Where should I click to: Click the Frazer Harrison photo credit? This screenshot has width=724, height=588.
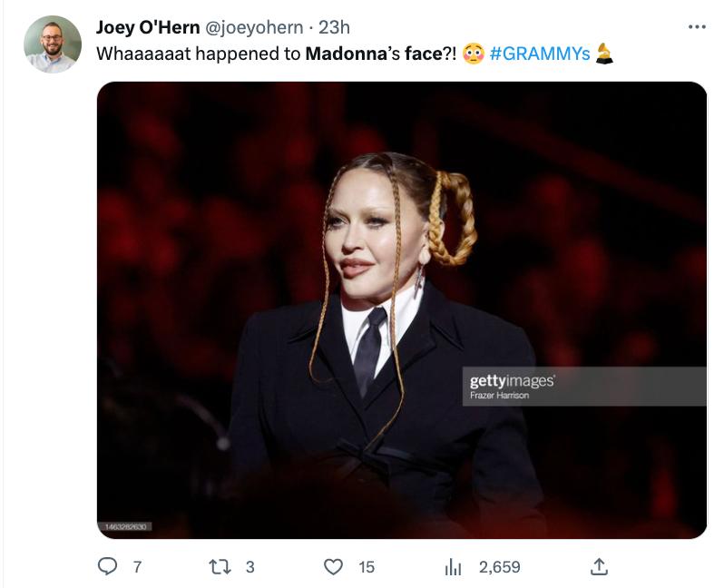click(x=499, y=396)
